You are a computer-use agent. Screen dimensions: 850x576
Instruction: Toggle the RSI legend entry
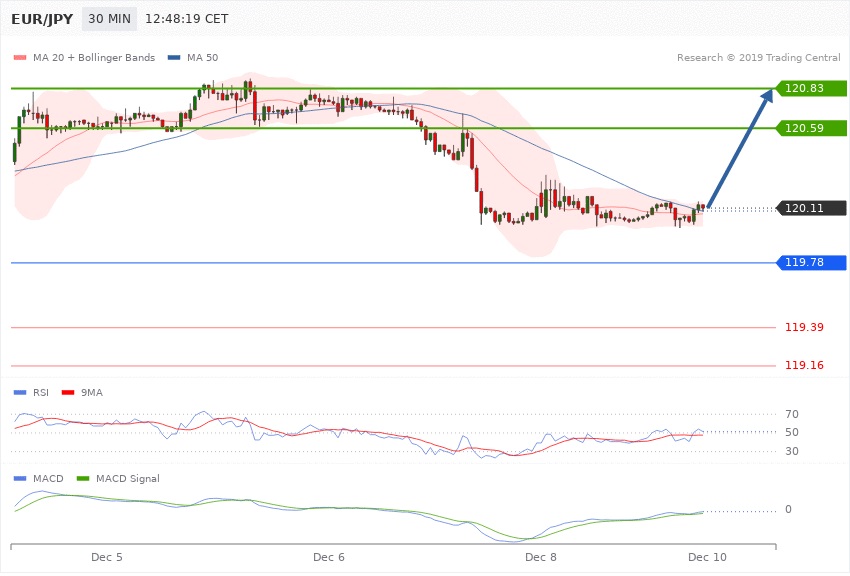pos(38,392)
